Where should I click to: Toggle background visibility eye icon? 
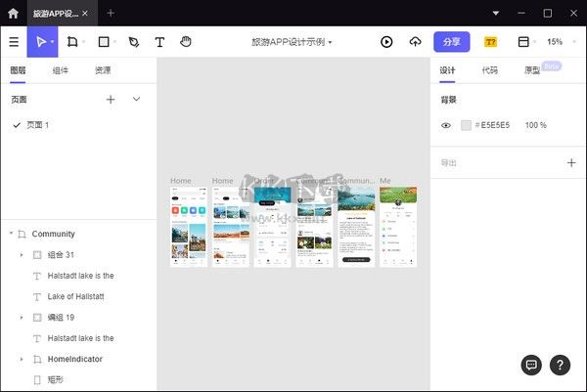[x=446, y=125]
